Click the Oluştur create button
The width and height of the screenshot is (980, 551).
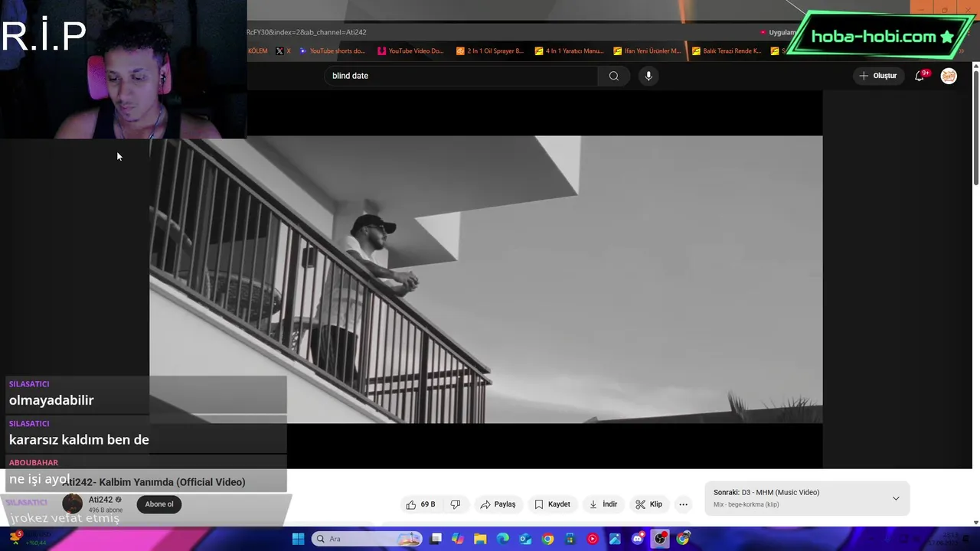point(877,76)
